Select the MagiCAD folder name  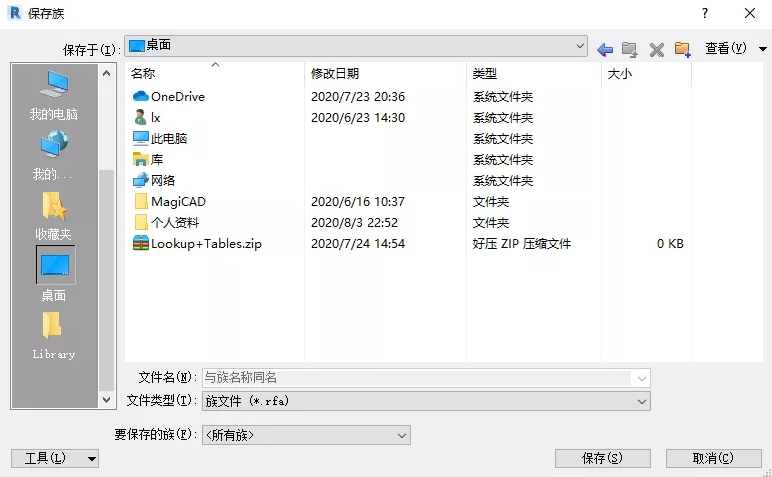click(178, 201)
